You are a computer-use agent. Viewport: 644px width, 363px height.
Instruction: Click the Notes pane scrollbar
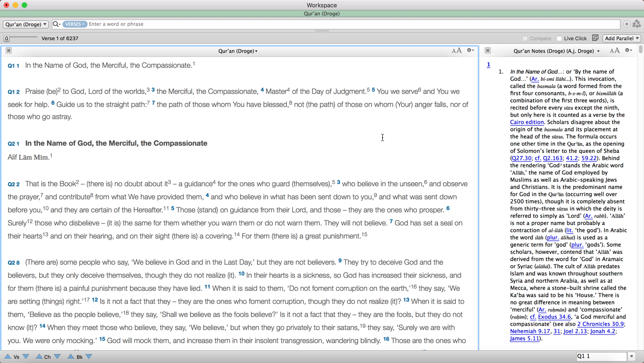640,50
